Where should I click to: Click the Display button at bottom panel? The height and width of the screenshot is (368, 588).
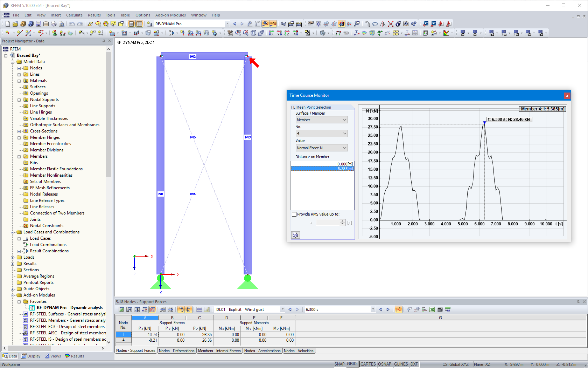coord(31,356)
